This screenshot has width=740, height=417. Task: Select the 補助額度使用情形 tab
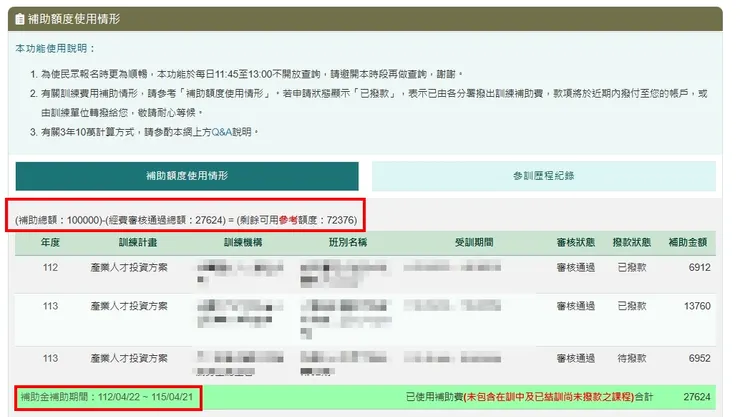(x=187, y=176)
